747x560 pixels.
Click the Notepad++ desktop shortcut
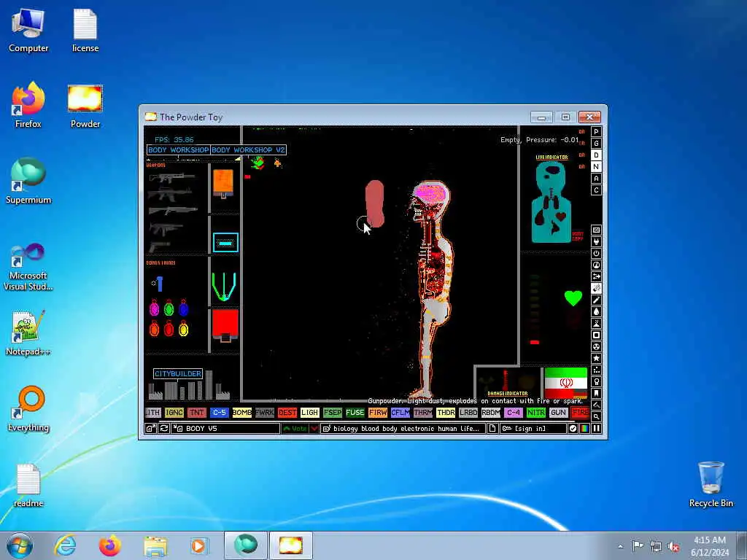tap(28, 332)
